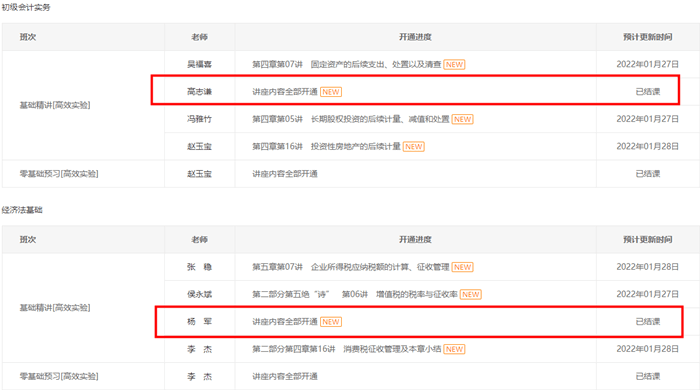Image resolution: width=700 pixels, height=390 pixels.
Task: Click 基础精讲[高效实验] in 初级会计实务 table
Action: 55,105
